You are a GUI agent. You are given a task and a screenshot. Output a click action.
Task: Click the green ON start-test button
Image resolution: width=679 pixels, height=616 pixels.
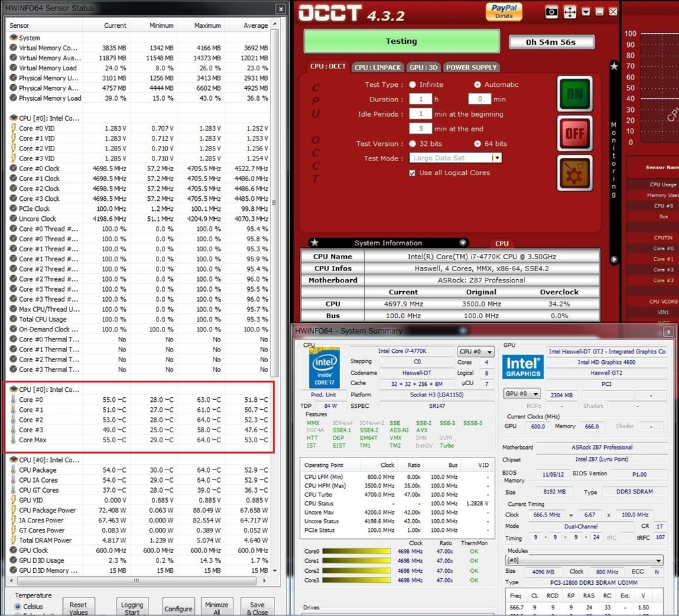point(575,94)
